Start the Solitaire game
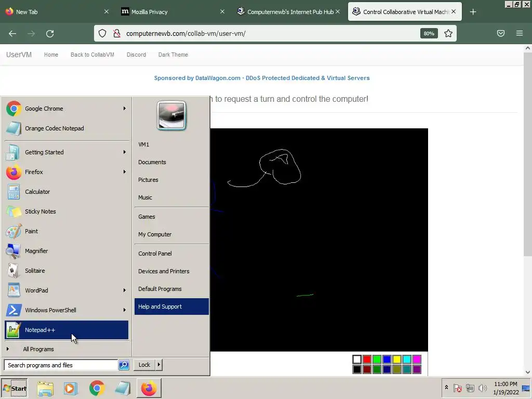This screenshot has width=532, height=399. (x=66, y=270)
